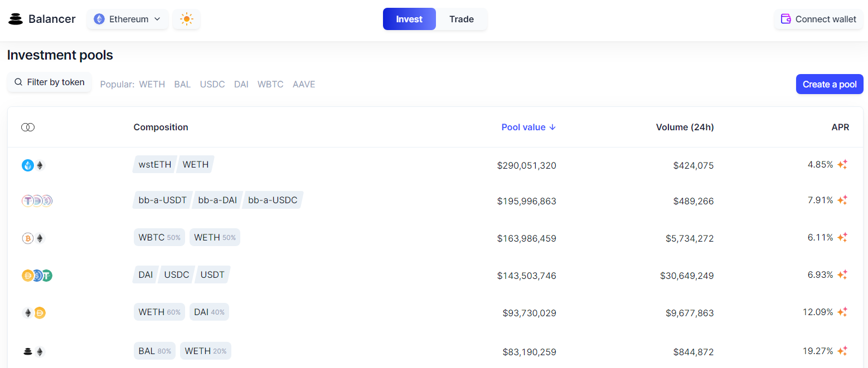
Task: Switch to the Invest tab
Action: tap(409, 19)
